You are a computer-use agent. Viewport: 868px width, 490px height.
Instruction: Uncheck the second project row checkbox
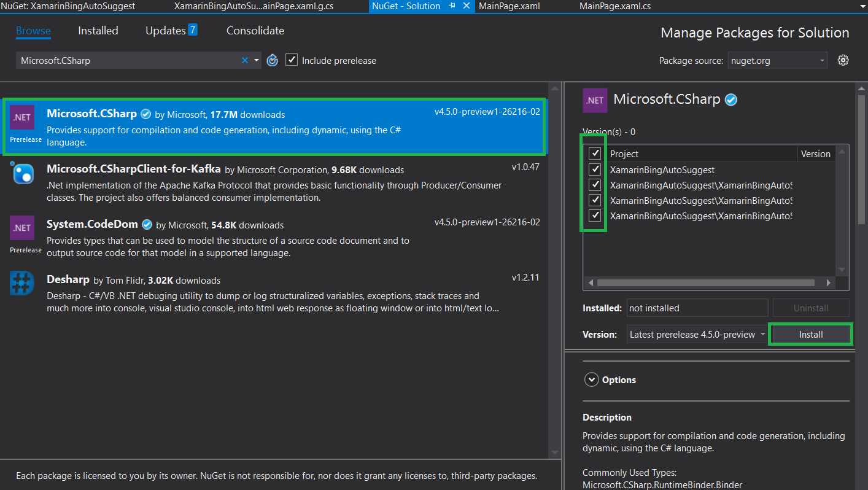(x=595, y=184)
